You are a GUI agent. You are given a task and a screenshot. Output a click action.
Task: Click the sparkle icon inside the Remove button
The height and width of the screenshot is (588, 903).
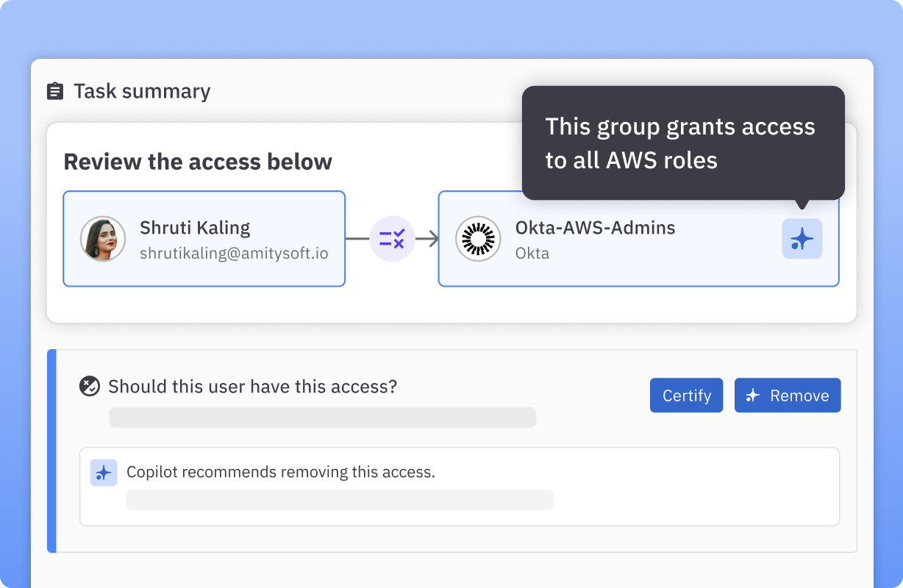(x=752, y=395)
